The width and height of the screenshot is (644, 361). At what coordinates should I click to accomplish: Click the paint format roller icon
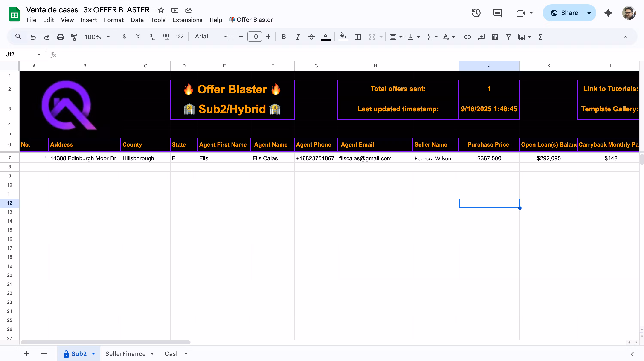tap(74, 37)
